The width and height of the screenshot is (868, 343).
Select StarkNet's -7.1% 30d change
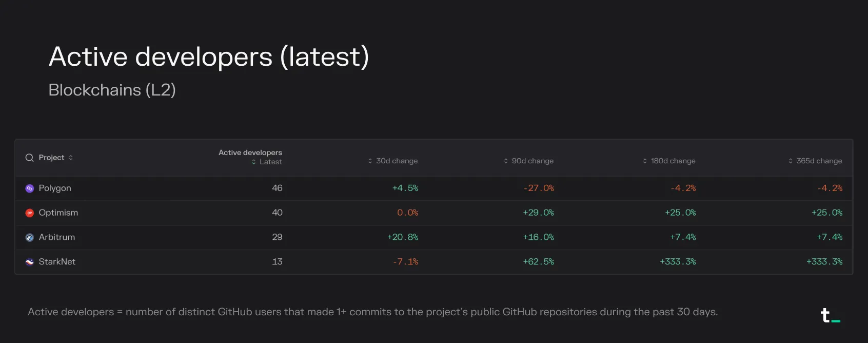(x=405, y=262)
